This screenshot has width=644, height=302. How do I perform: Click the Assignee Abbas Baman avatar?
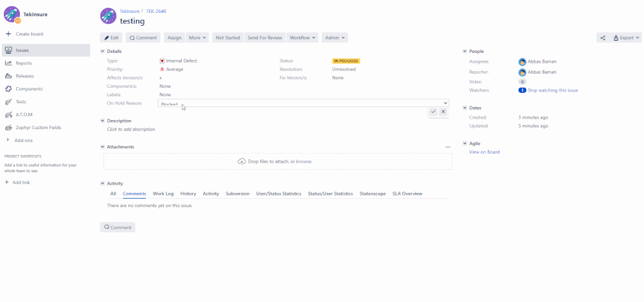(522, 62)
